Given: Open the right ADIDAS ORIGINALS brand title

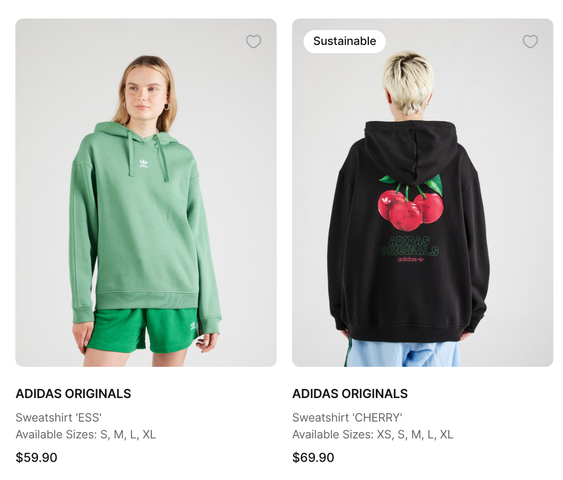Looking at the screenshot, I should [350, 393].
